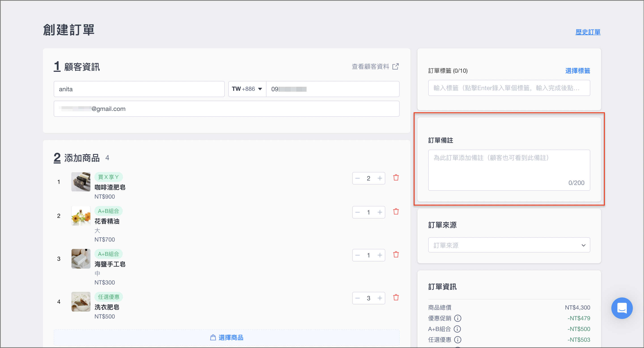The image size is (644, 348).
Task: Delete the 咖啡渣肥皂 item with trash icon
Action: (396, 178)
